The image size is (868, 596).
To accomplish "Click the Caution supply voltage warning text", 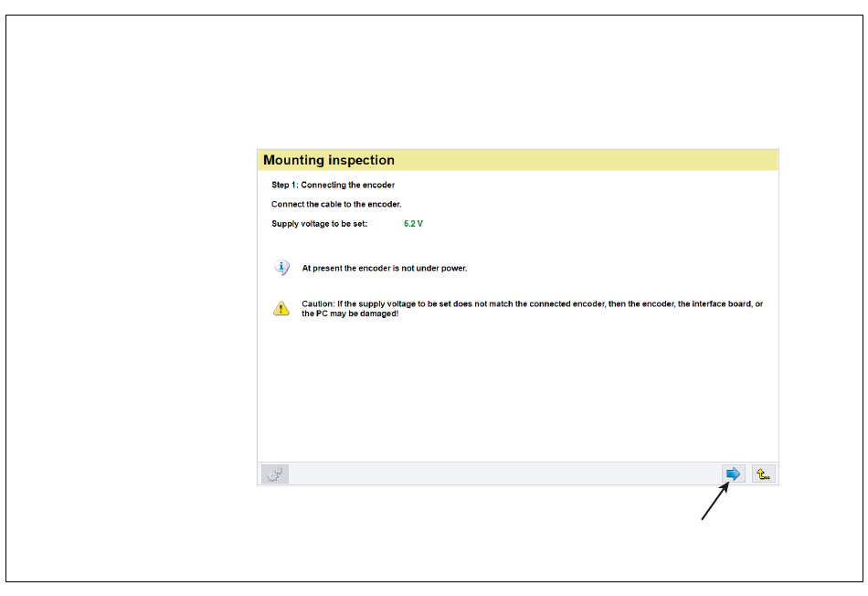I will (532, 309).
